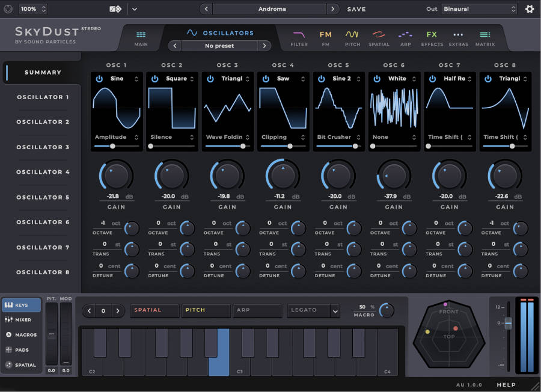
Task: Switch to the MIXER panel
Action: coord(22,319)
